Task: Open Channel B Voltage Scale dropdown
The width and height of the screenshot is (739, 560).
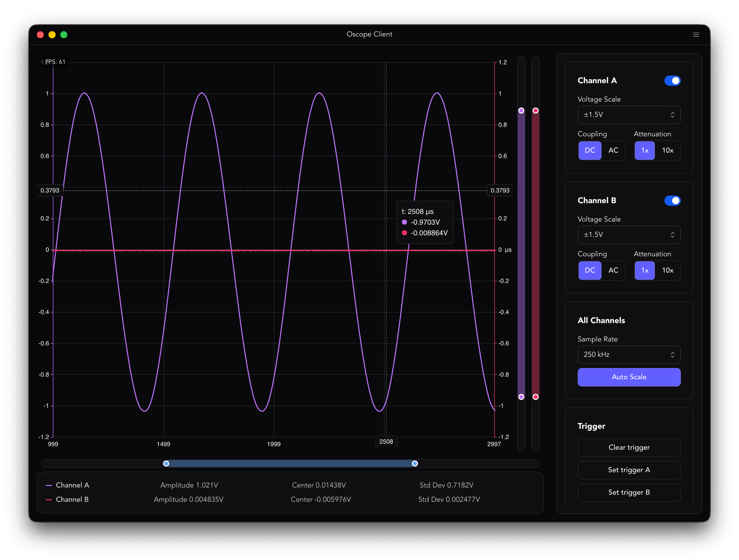Action: click(x=629, y=235)
